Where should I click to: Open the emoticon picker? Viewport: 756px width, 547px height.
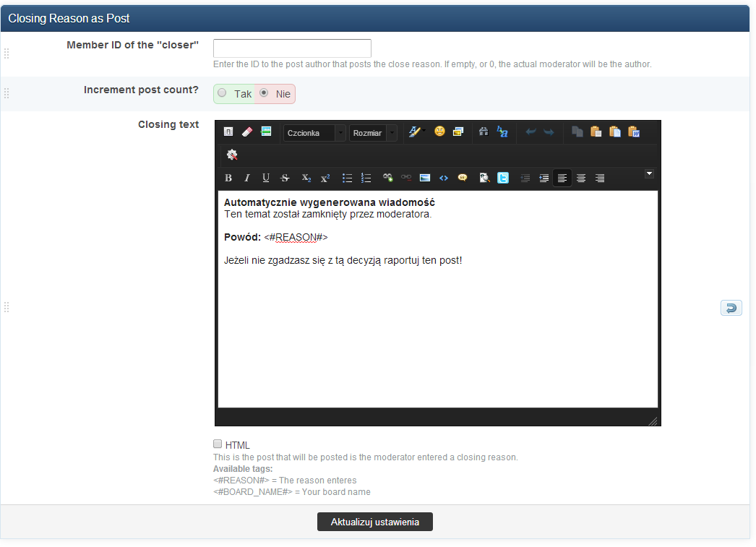(x=439, y=132)
